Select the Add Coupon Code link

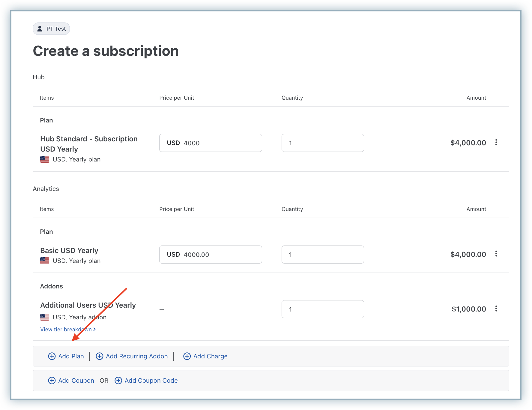pos(151,381)
